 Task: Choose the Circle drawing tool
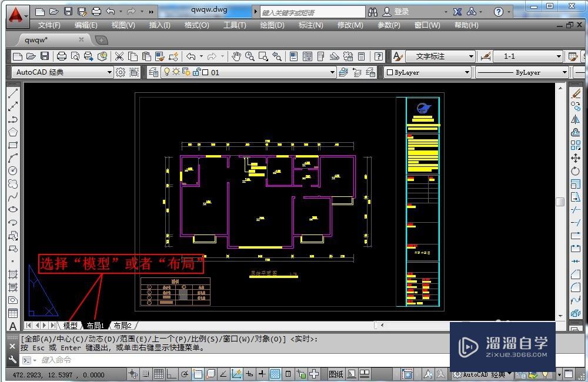pyautogui.click(x=13, y=171)
